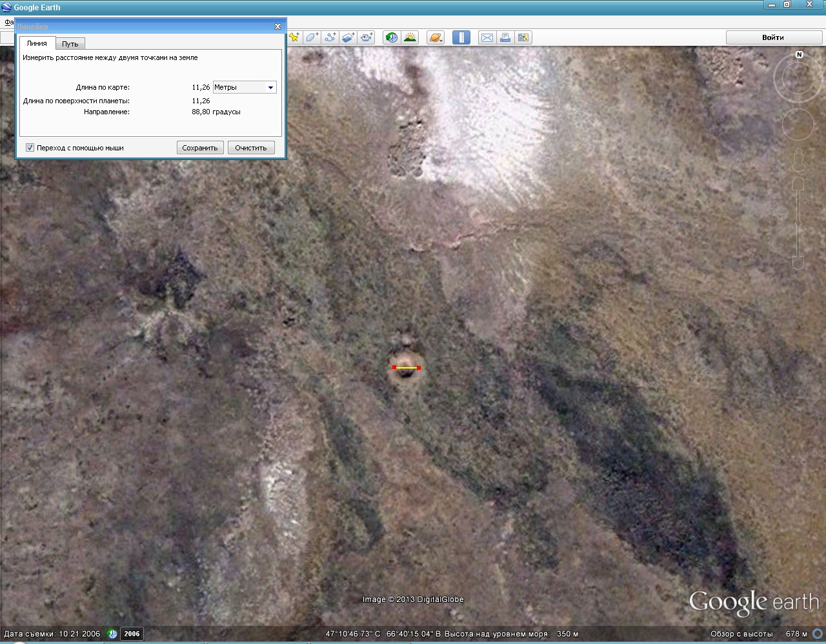Select the Add Path tool
The image size is (826, 644).
330,37
